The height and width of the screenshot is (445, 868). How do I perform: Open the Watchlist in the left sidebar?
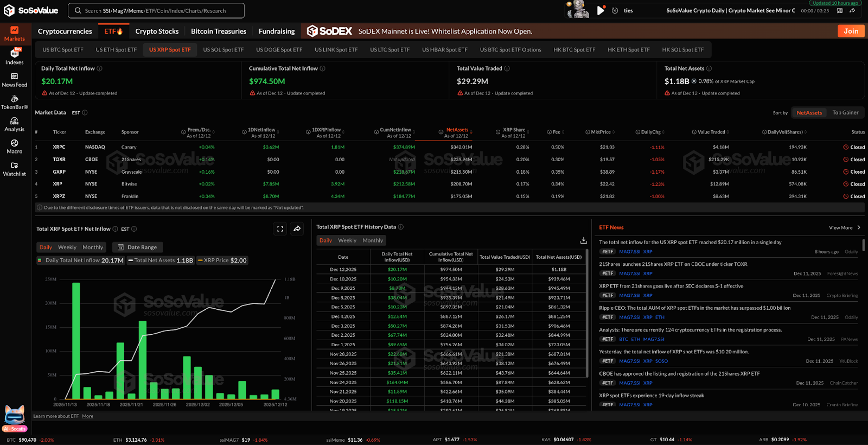click(14, 169)
